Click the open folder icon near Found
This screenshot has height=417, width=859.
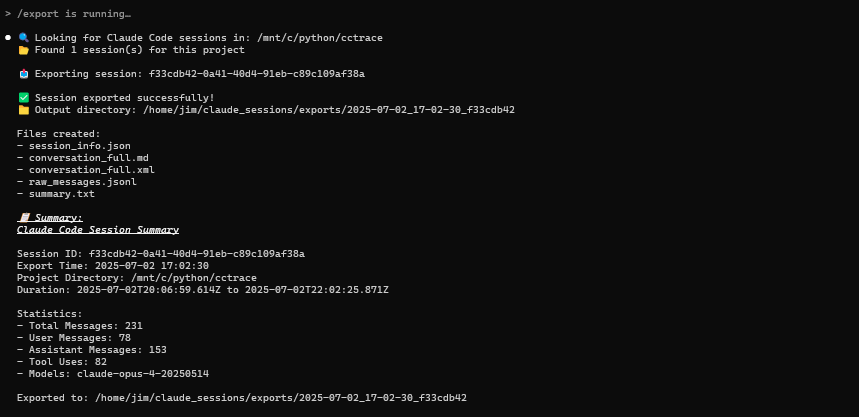[24, 50]
